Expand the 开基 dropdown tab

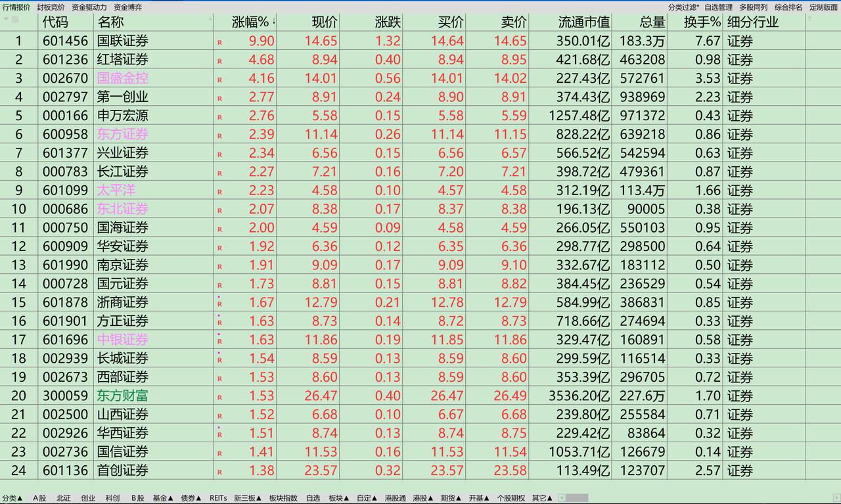click(x=480, y=498)
